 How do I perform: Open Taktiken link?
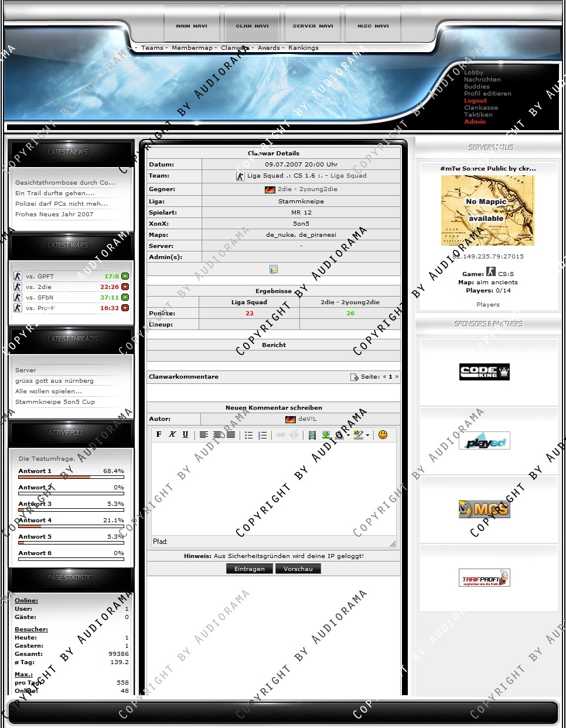coord(478,115)
